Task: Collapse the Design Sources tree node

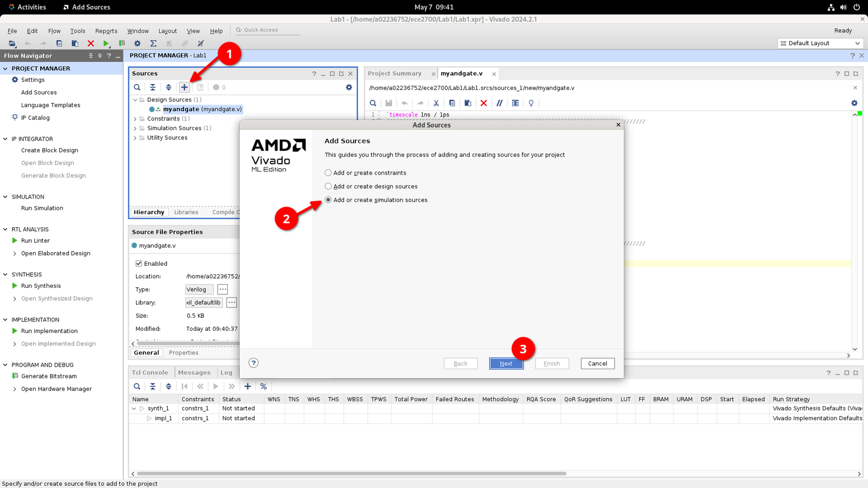Action: (136, 100)
